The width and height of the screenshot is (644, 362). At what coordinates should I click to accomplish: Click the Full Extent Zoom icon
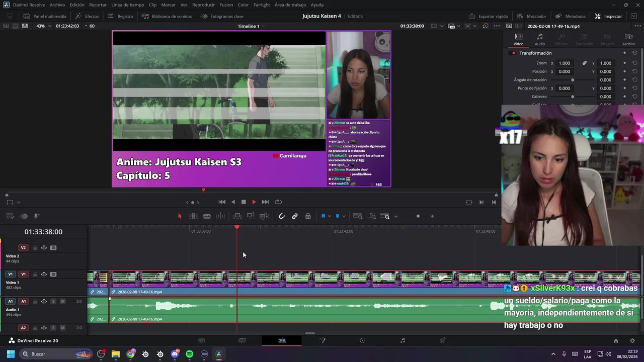[358, 216]
